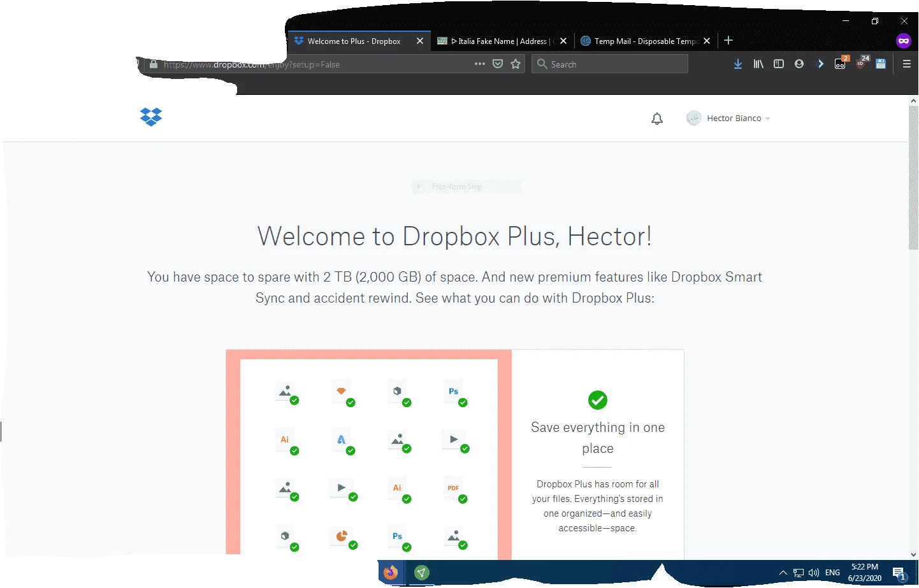919x588 pixels.
Task: Click the extension icon with badge 2
Action: 841,62
